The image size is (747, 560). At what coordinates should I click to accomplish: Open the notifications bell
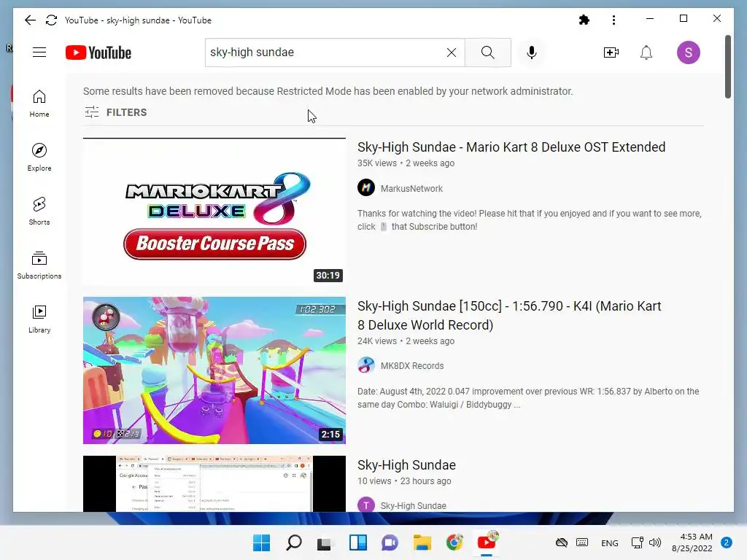pos(646,52)
